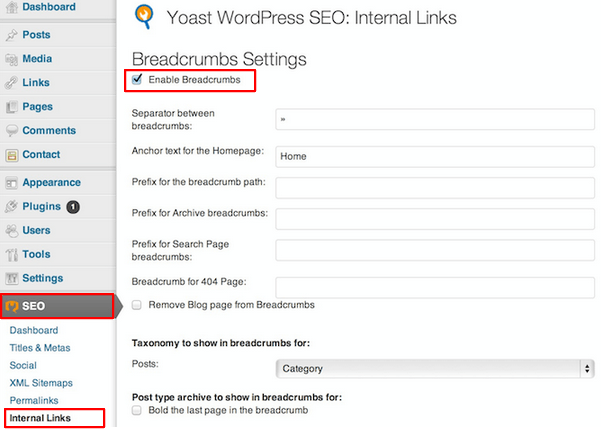
Task: Click the Users icon in sidebar
Action: 11,231
